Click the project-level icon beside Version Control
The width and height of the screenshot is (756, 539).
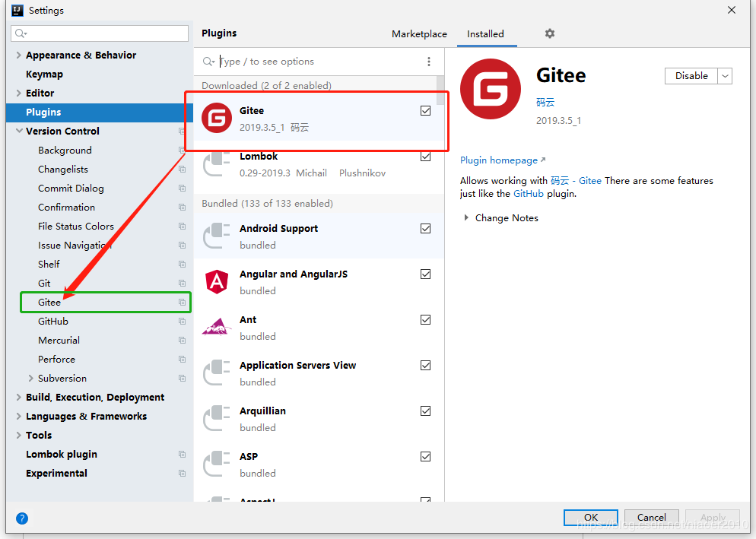tap(182, 131)
